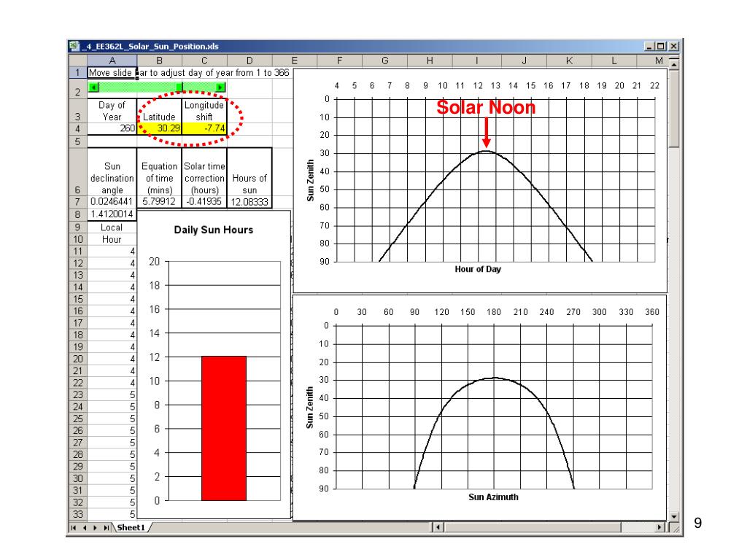This screenshot has height=560, width=747.
Task: Click 'Move slide' text in cell A1
Action: (110, 73)
